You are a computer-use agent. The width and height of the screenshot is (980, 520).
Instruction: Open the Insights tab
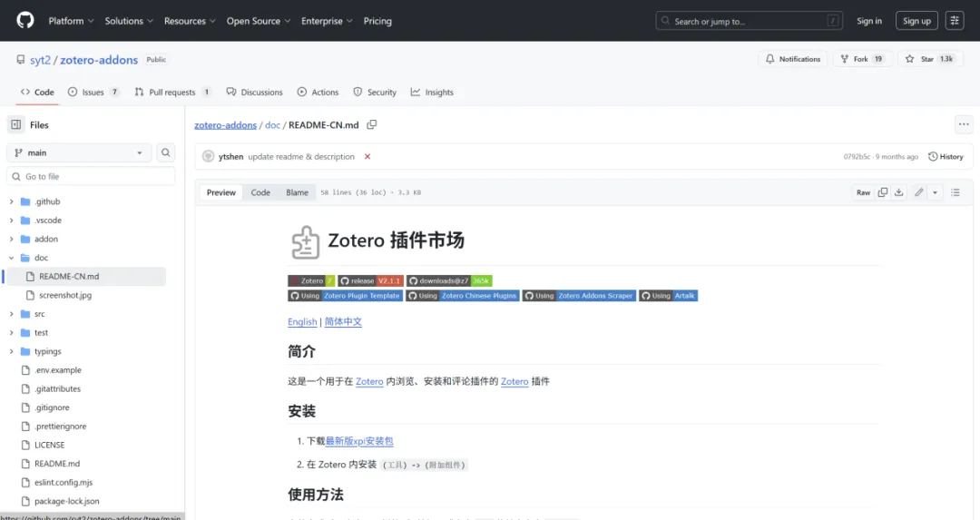pyautogui.click(x=432, y=92)
